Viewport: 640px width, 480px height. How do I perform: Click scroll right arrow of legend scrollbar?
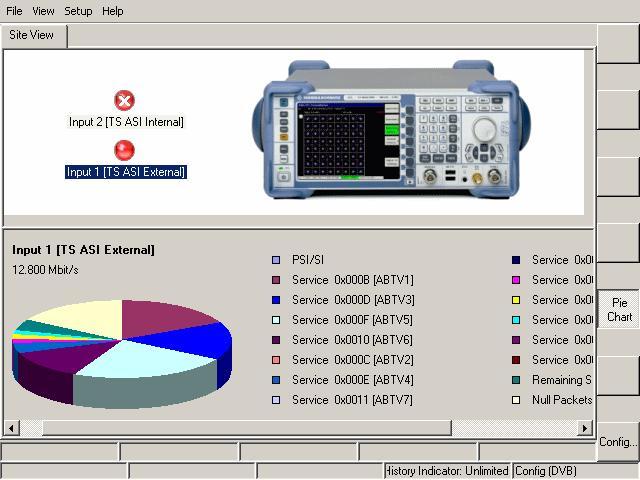coord(585,428)
